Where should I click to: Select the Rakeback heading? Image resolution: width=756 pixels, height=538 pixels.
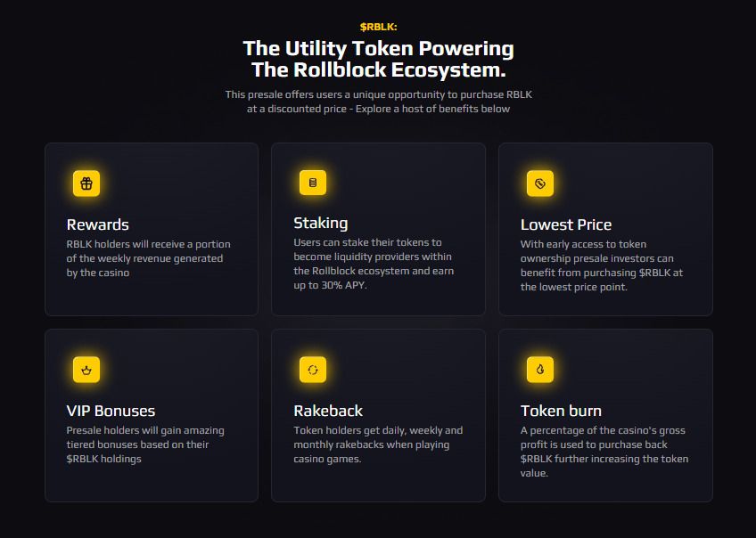point(328,411)
